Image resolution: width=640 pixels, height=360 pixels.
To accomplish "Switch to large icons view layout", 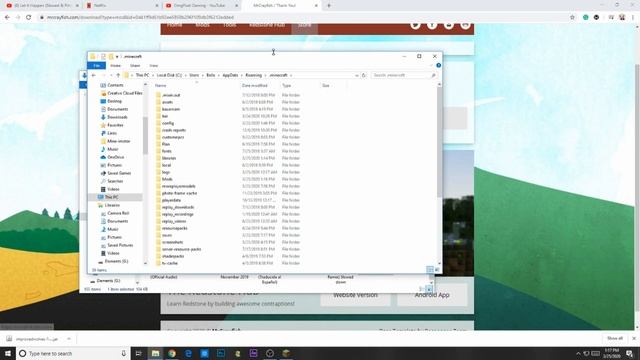I will point(437,269).
